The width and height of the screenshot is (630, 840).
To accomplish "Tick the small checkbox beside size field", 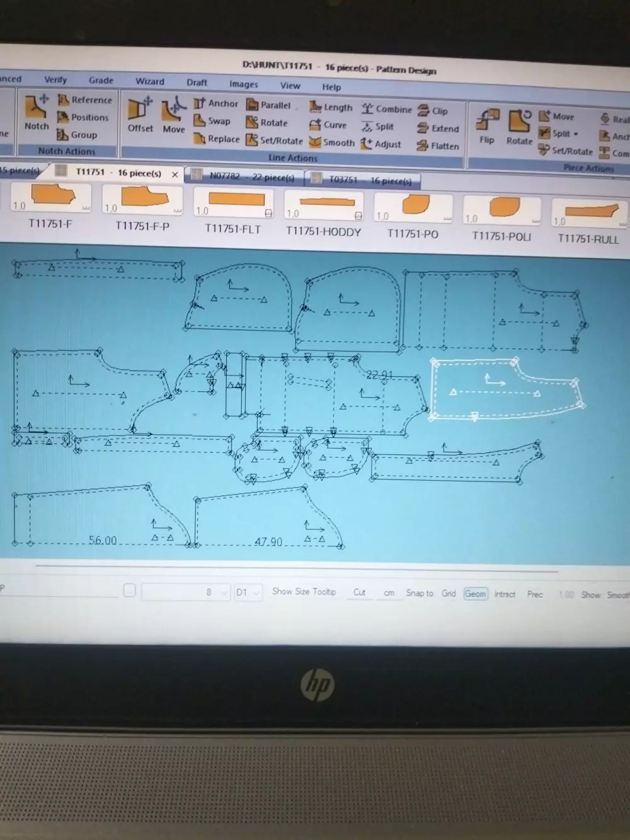I will pyautogui.click(x=130, y=590).
